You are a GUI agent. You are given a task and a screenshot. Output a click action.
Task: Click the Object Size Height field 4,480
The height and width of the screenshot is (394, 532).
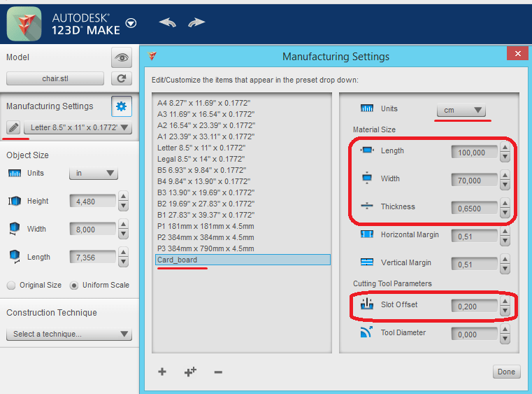92,202
